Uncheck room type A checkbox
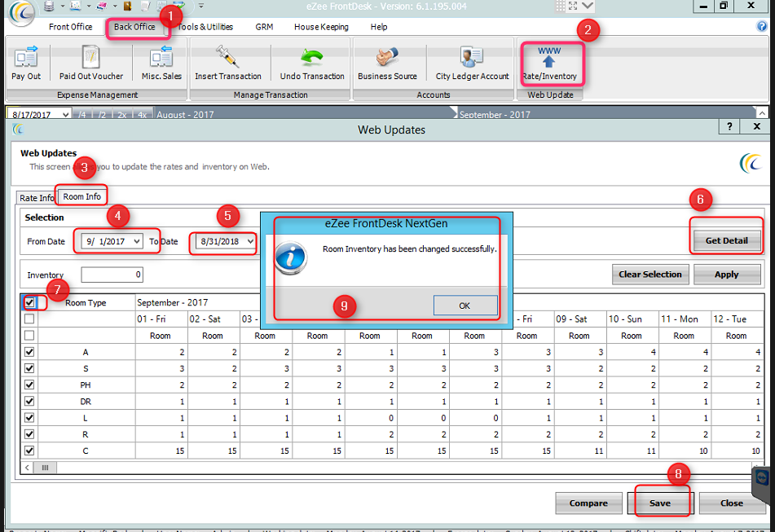Viewport: 775px width, 532px height. 29,352
